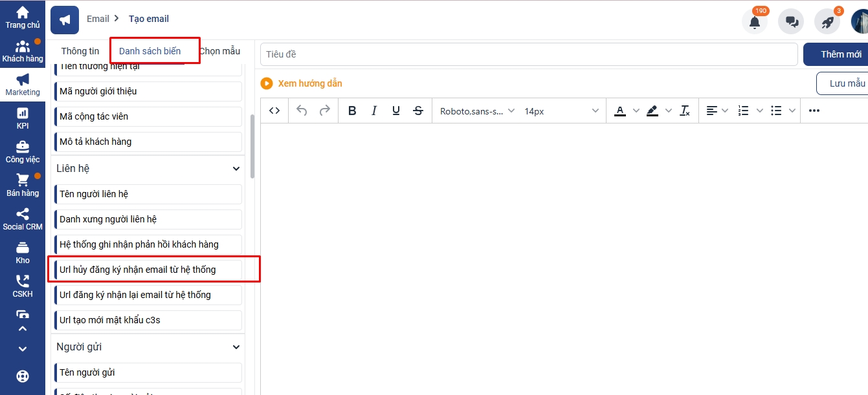The height and width of the screenshot is (395, 868).
Task: Open source code view in editor
Action: point(274,111)
